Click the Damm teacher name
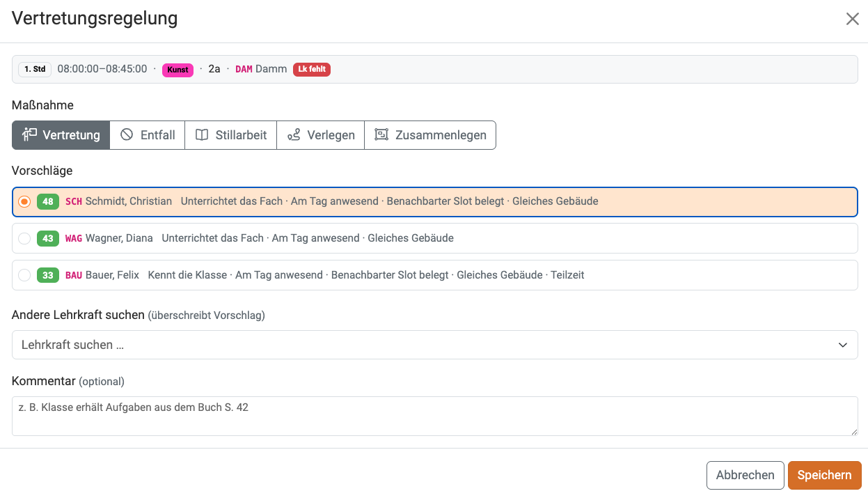This screenshot has height=498, width=868. pyautogui.click(x=271, y=69)
